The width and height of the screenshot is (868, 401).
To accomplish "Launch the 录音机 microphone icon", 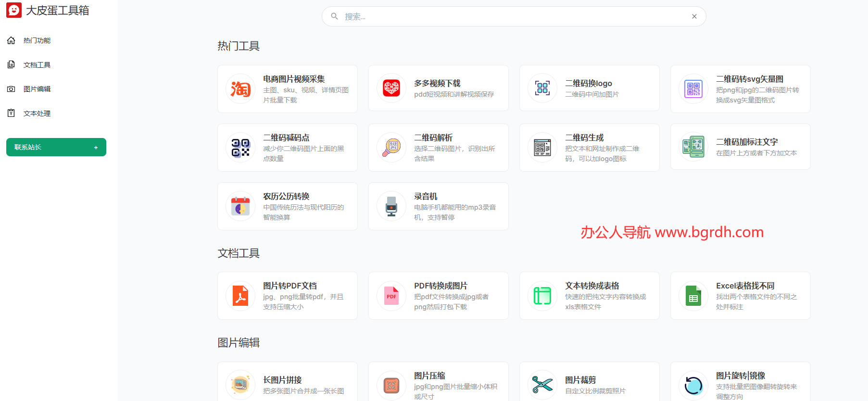I will pyautogui.click(x=391, y=206).
